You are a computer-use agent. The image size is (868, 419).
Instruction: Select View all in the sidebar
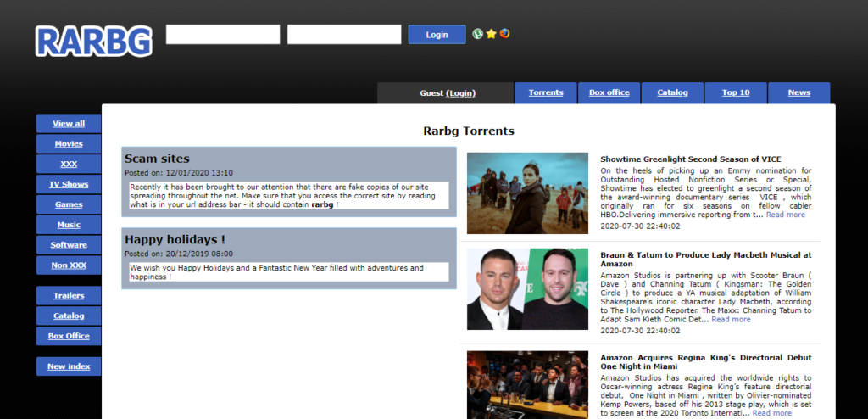69,124
